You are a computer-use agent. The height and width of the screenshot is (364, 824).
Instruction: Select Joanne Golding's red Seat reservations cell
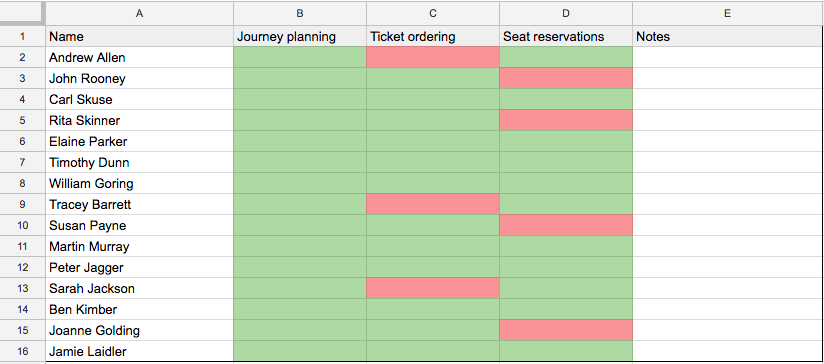click(566, 330)
